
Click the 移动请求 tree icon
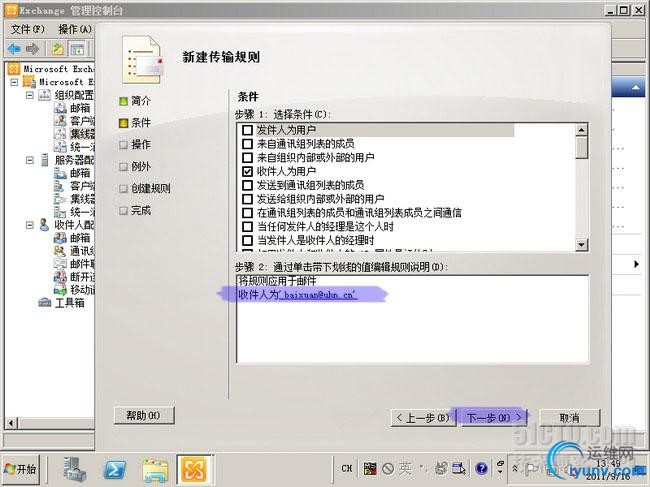click(x=60, y=290)
